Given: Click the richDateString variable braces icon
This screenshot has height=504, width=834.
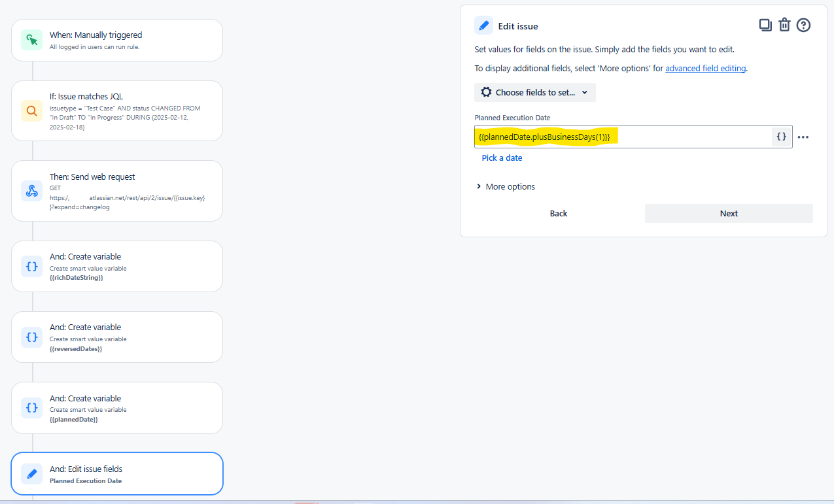Looking at the screenshot, I should point(31,267).
